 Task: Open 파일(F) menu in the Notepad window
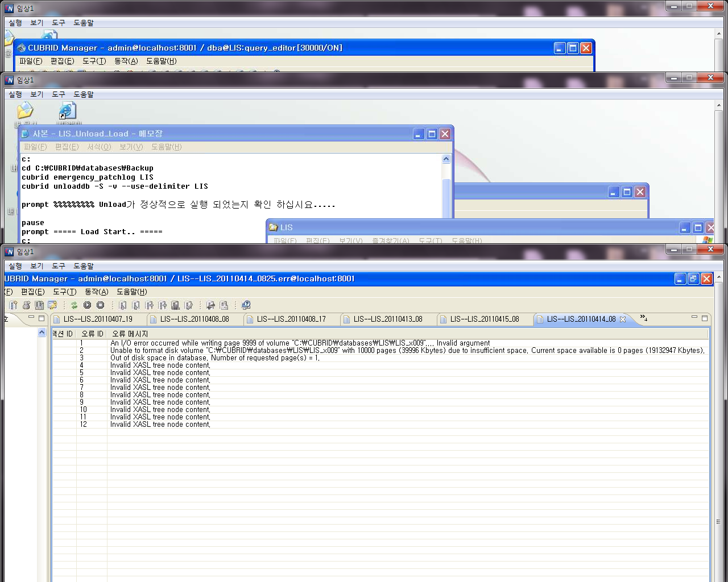pos(35,147)
